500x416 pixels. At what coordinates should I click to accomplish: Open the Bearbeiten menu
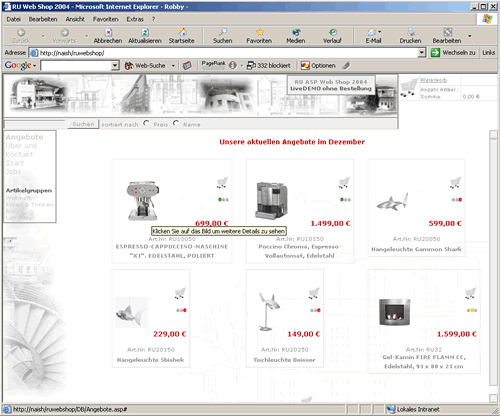click(43, 19)
